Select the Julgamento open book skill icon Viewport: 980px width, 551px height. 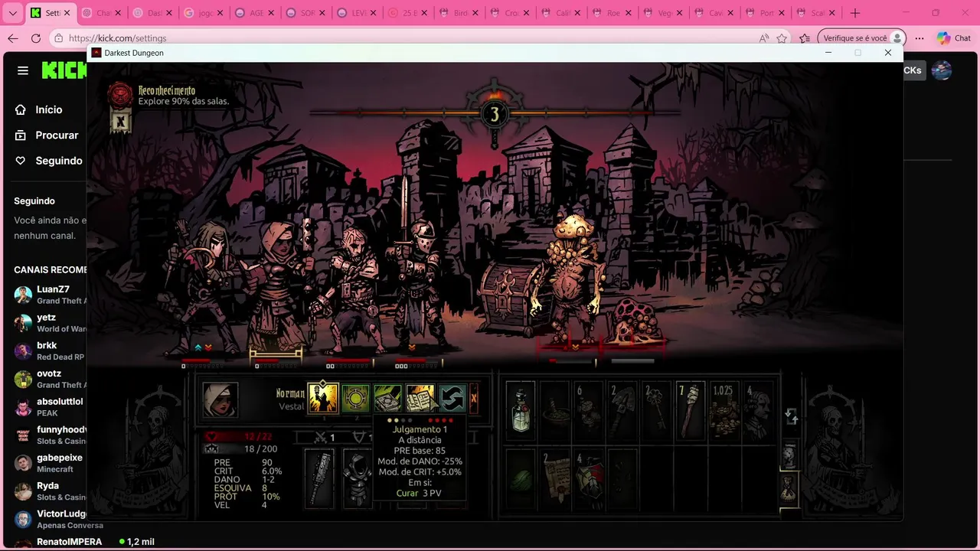pos(420,399)
